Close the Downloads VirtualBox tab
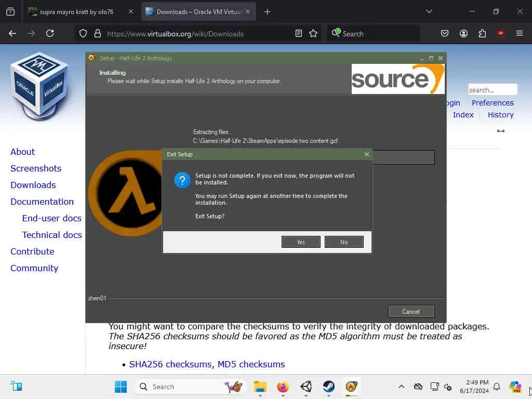This screenshot has width=532, height=399. coord(248,12)
